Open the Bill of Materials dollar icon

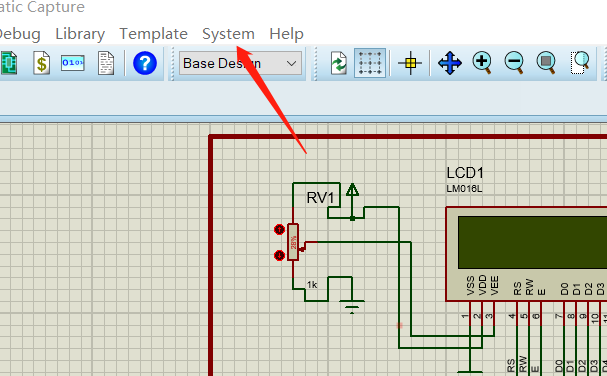(41, 63)
